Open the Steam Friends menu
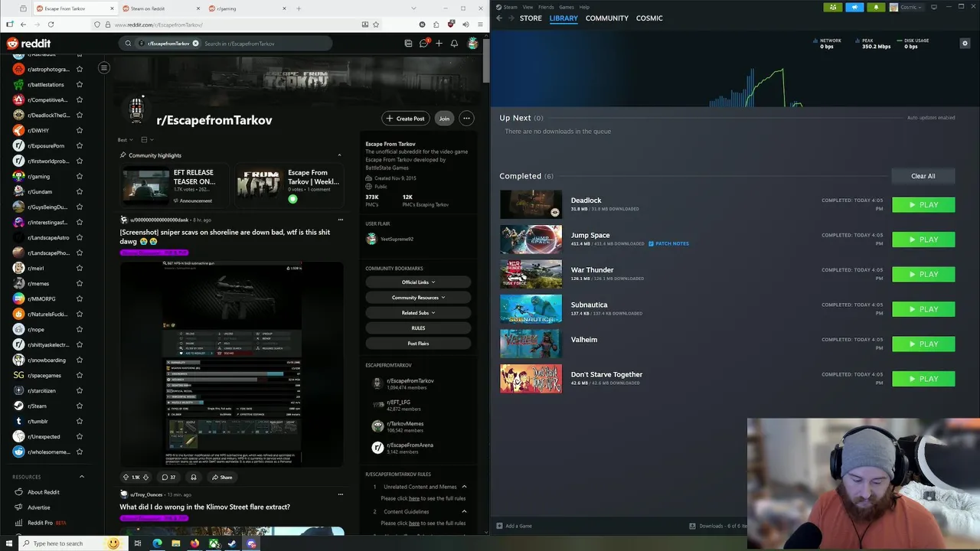 point(546,7)
